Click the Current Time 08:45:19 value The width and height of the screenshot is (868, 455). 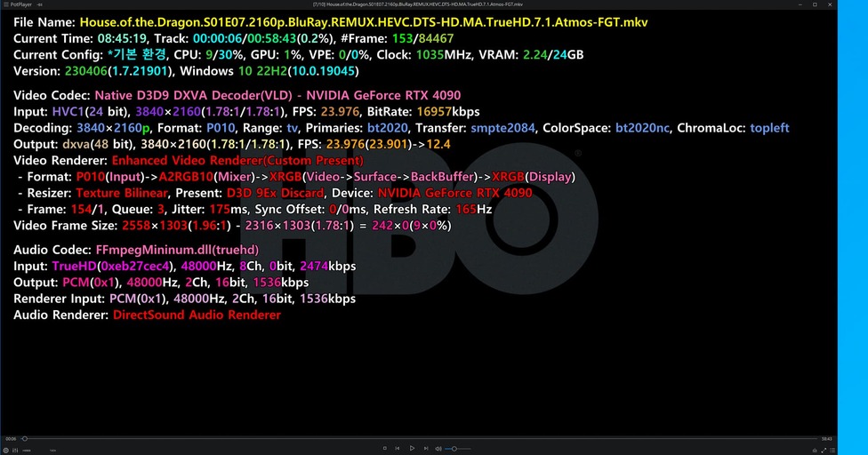point(122,39)
